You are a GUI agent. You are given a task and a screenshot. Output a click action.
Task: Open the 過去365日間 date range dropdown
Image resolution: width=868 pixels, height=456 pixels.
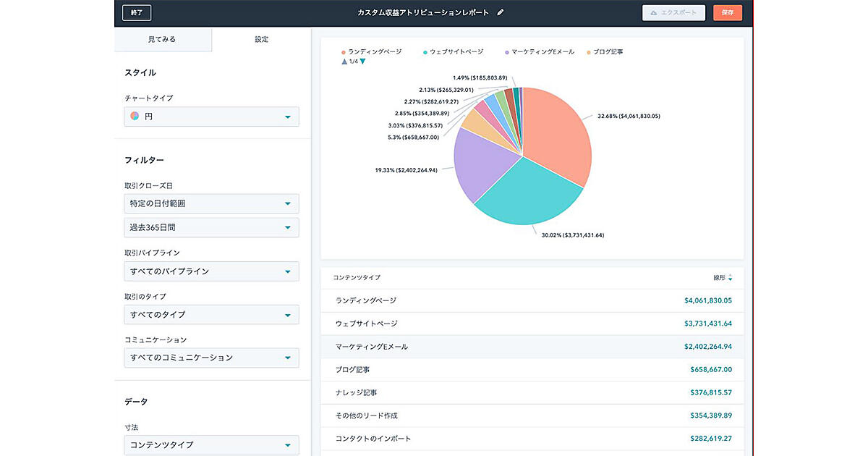pyautogui.click(x=211, y=227)
